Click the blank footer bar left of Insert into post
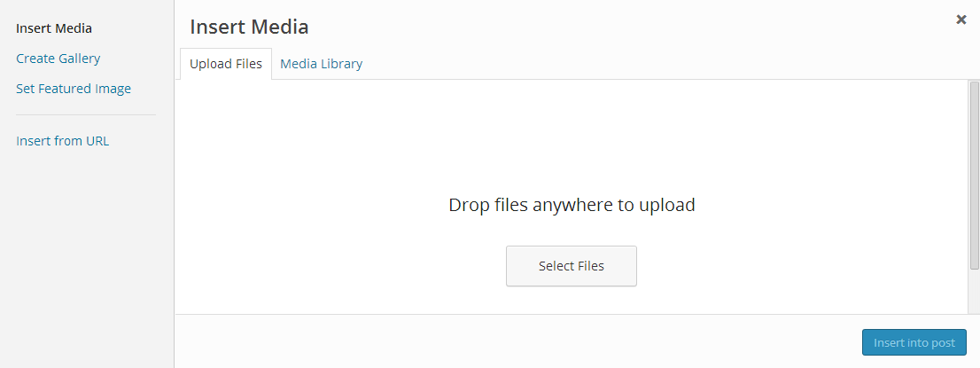The height and width of the screenshot is (368, 980). pyautogui.click(x=514, y=342)
